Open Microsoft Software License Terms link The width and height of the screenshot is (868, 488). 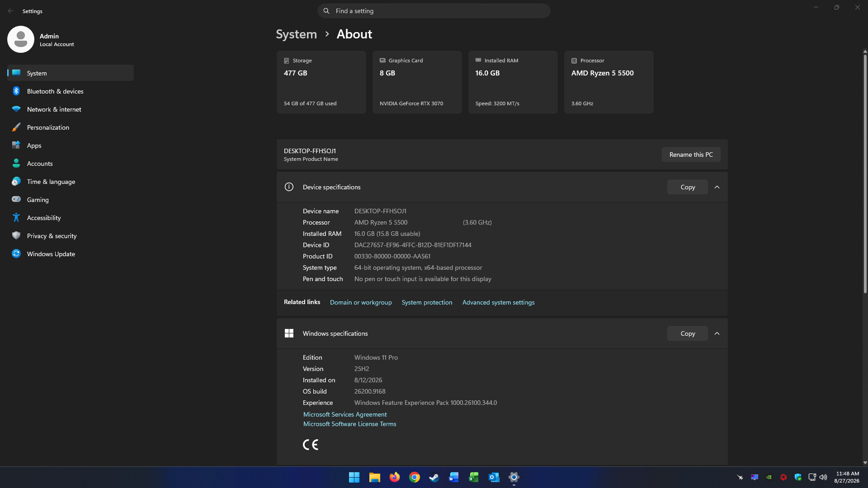pyautogui.click(x=349, y=424)
